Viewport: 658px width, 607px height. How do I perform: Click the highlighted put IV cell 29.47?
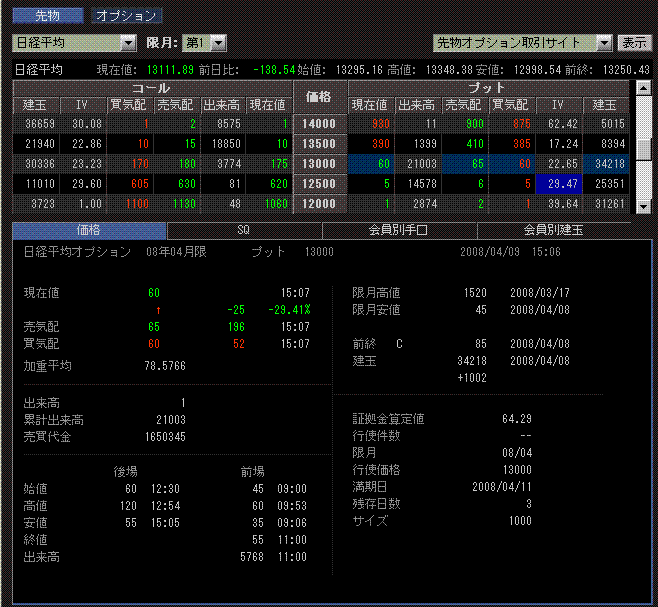click(x=558, y=184)
